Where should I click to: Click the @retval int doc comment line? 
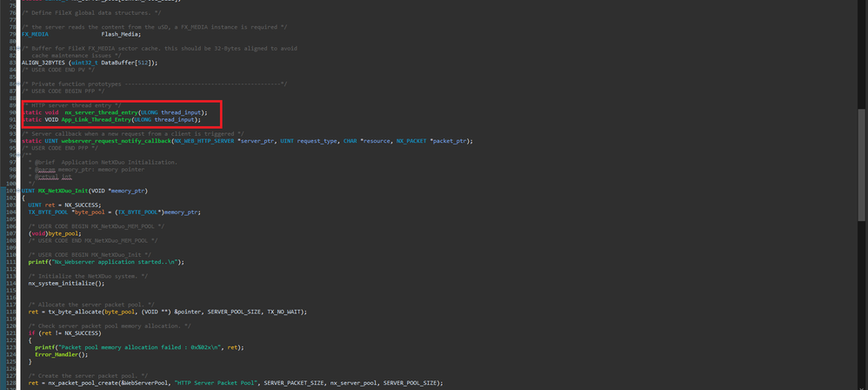coord(50,177)
